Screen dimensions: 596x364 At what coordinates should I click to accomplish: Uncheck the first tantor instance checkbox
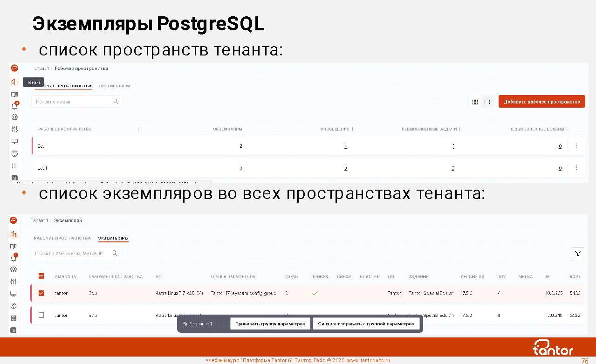(41, 293)
